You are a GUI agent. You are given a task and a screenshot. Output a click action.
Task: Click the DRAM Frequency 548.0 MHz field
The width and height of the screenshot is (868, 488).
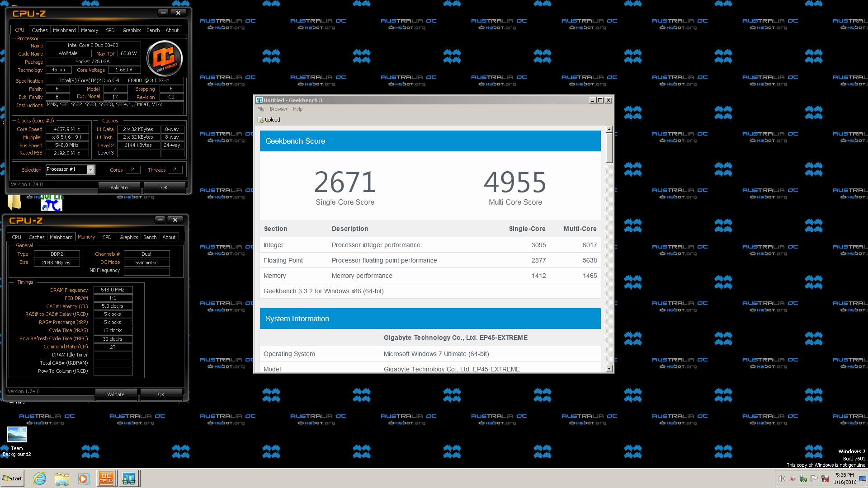(113, 290)
